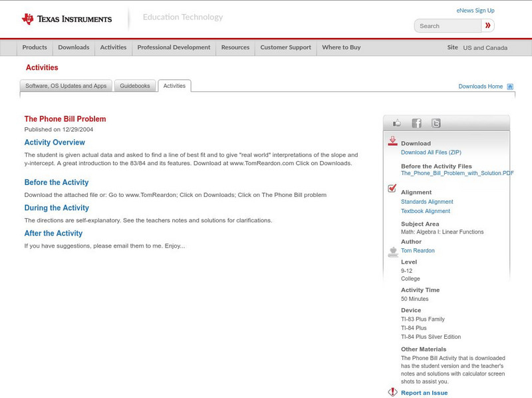Open the Standards Alignment link

tap(427, 202)
